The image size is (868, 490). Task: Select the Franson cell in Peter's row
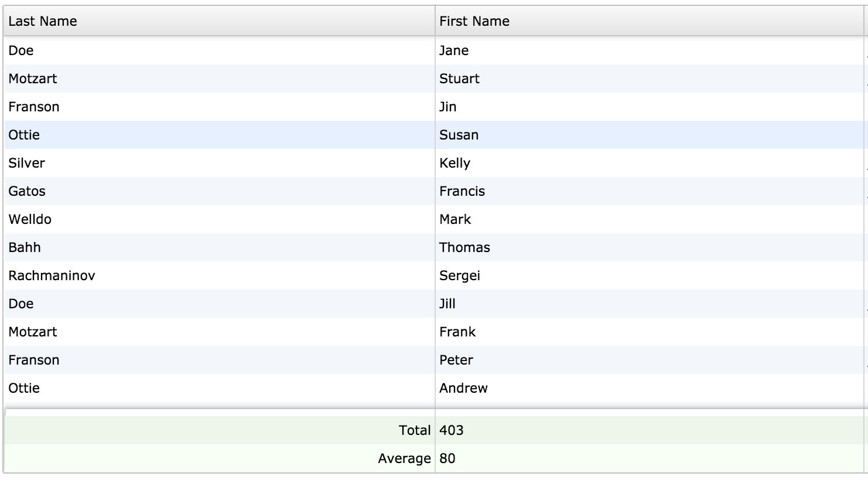220,360
